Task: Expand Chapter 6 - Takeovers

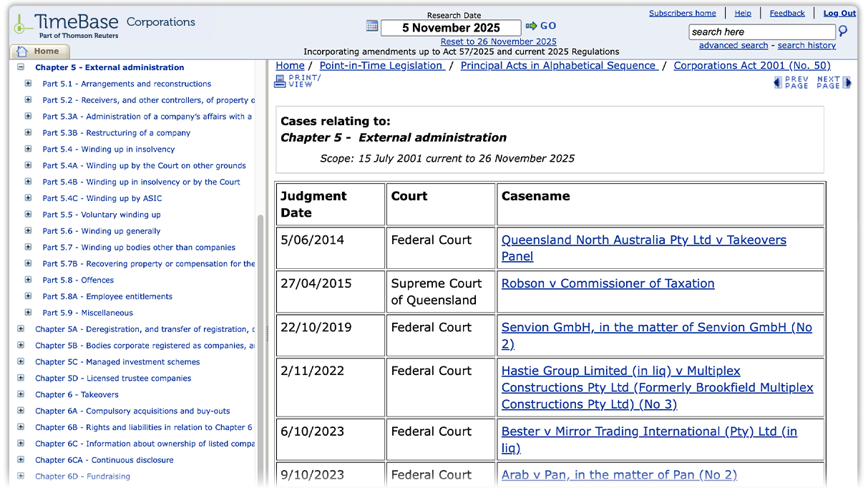Action: tap(21, 394)
